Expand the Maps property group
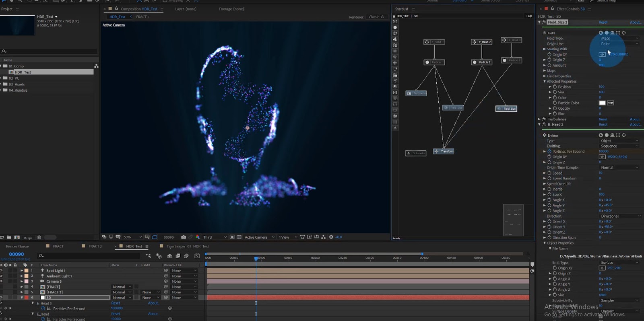 point(545,71)
